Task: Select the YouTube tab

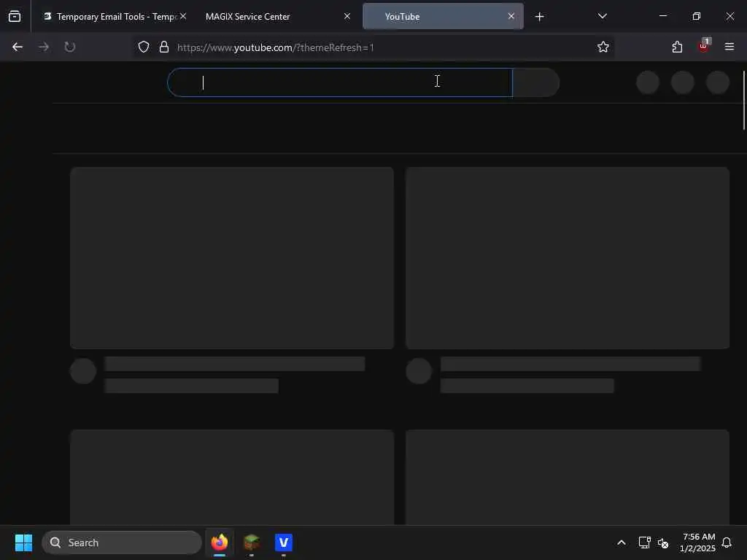Action: click(443, 17)
